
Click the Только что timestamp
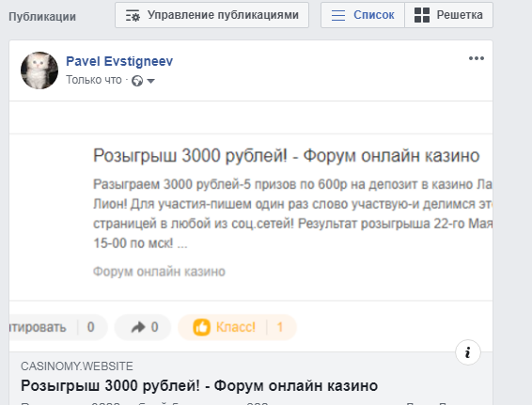pyautogui.click(x=94, y=80)
